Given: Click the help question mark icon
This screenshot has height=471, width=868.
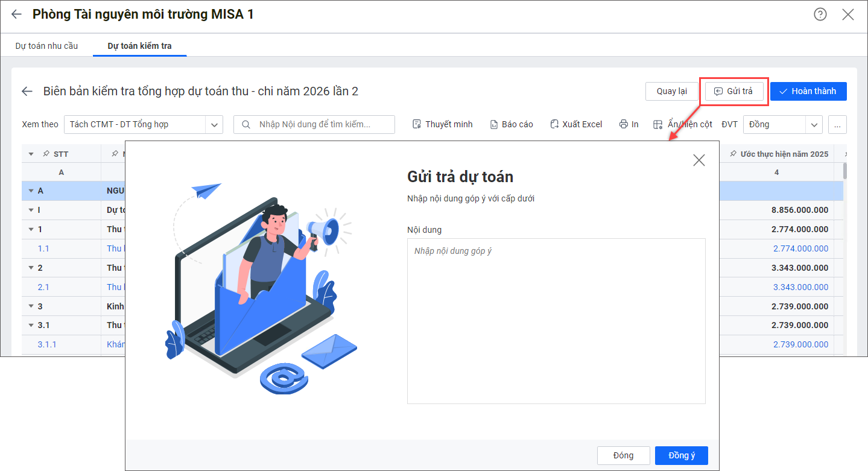Looking at the screenshot, I should pos(820,14).
